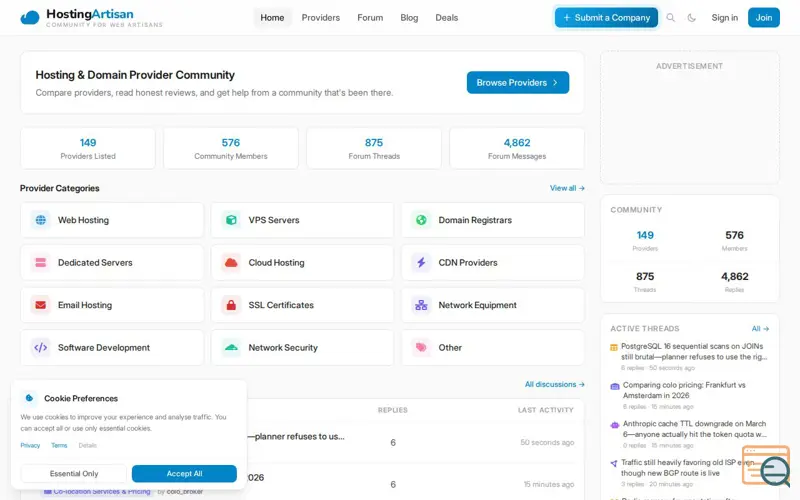Open the Providers nav item
The height and width of the screenshot is (500, 800).
pos(320,18)
